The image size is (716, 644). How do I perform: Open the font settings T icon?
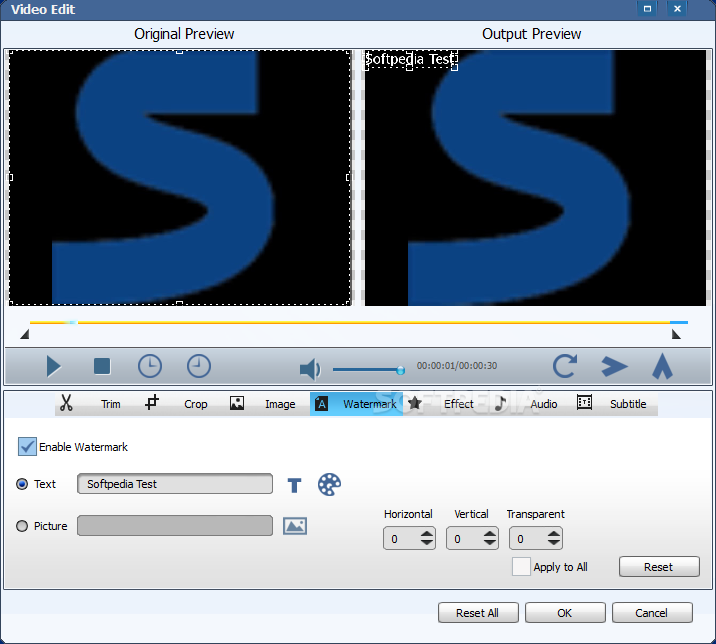295,485
